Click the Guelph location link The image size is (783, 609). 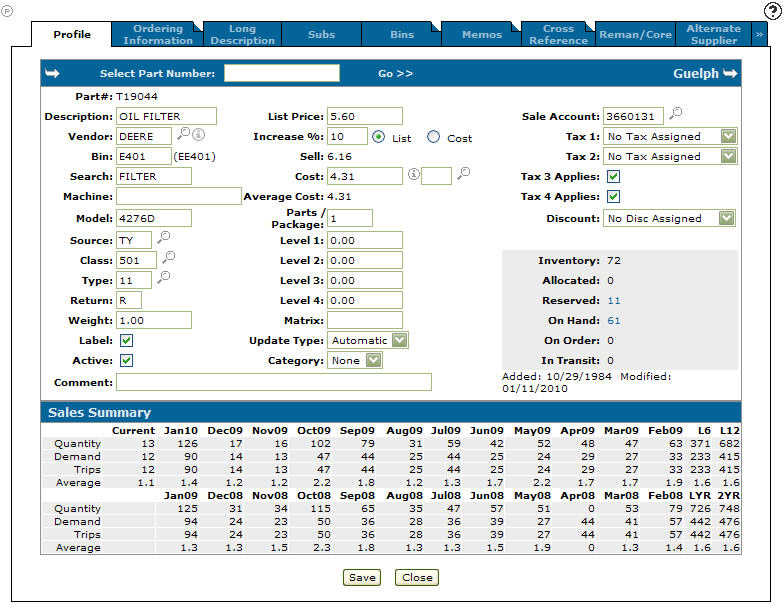(x=696, y=73)
